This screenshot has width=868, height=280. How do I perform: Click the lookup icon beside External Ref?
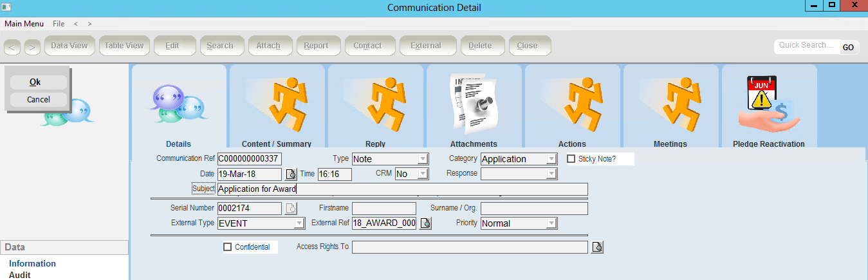click(x=425, y=224)
